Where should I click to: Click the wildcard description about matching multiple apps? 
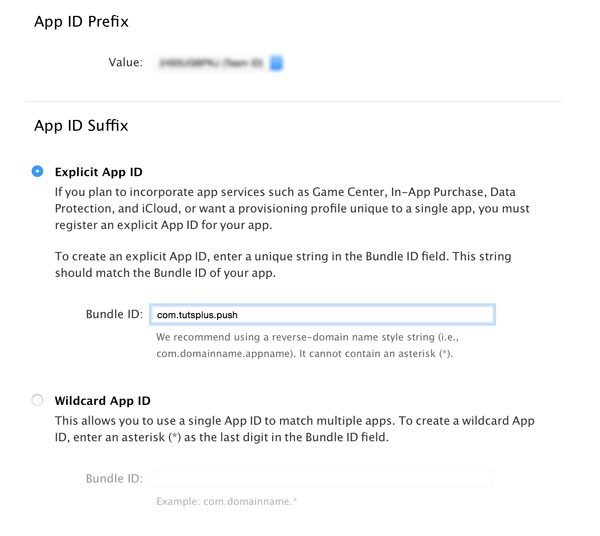click(295, 429)
